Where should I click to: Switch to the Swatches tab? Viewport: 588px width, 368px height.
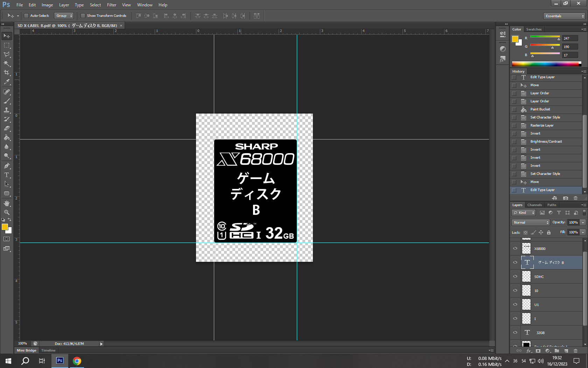click(x=534, y=29)
